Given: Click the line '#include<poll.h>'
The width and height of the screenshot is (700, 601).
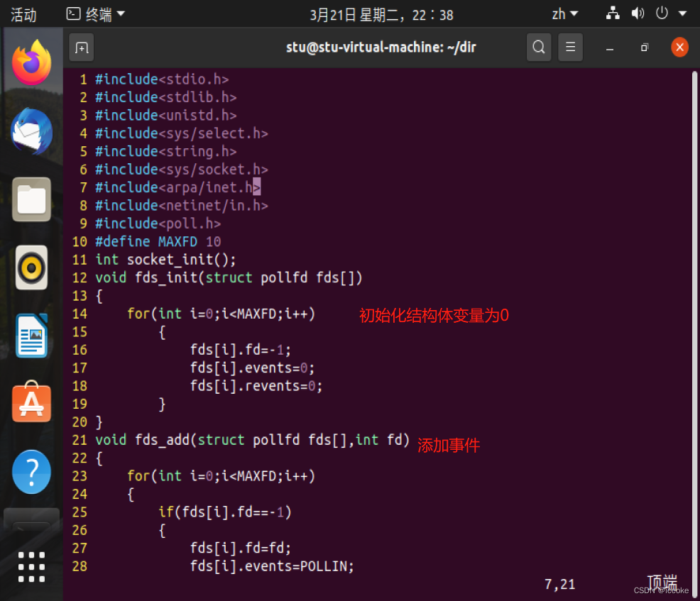Looking at the screenshot, I should [x=158, y=224].
